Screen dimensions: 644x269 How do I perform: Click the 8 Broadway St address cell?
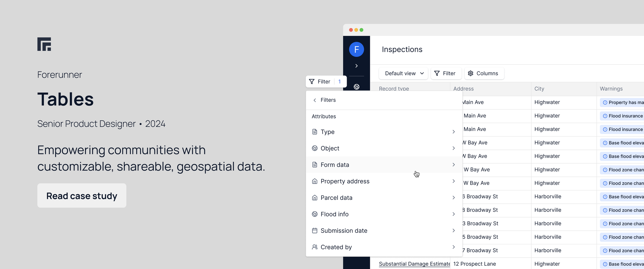coord(480,210)
